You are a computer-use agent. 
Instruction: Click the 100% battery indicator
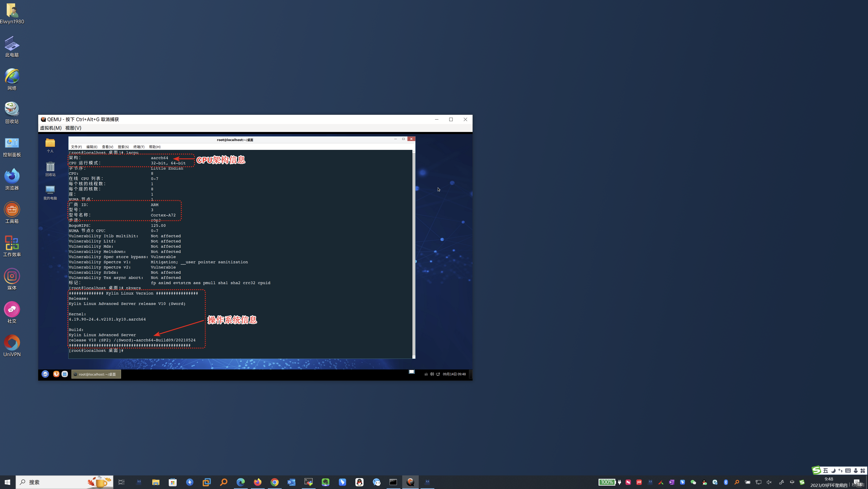click(607, 482)
